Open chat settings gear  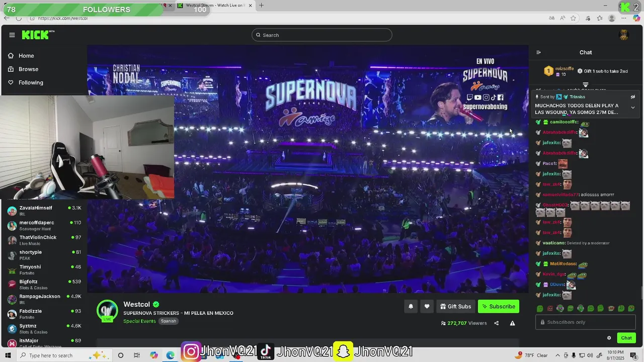(609, 338)
